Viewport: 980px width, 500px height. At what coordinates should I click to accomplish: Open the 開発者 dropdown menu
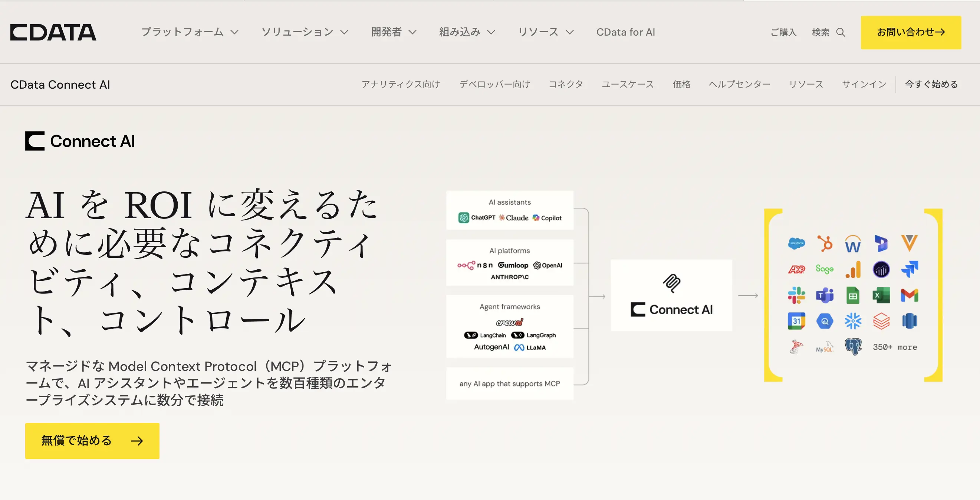point(394,32)
